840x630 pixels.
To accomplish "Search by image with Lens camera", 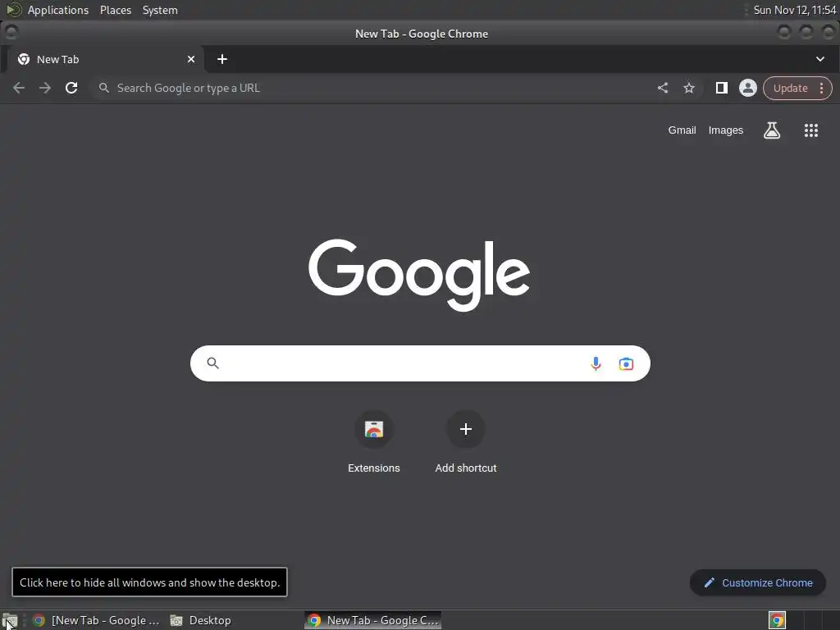I will [626, 363].
